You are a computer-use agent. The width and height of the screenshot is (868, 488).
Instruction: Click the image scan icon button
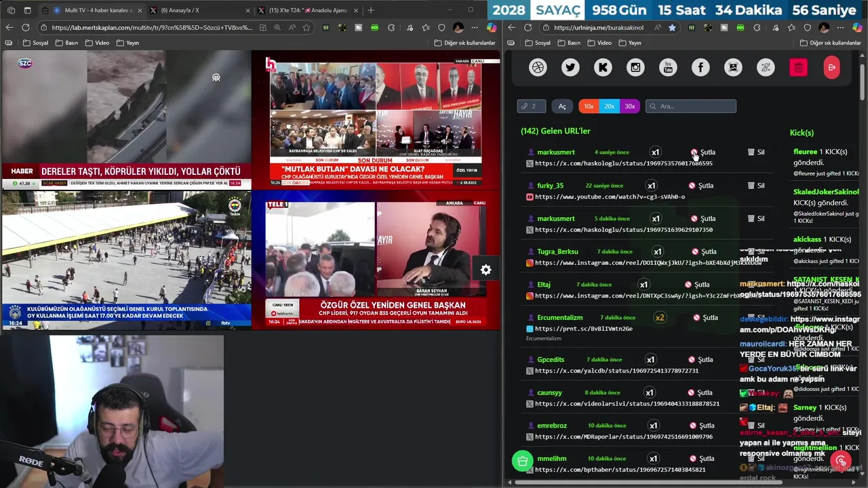(x=733, y=67)
